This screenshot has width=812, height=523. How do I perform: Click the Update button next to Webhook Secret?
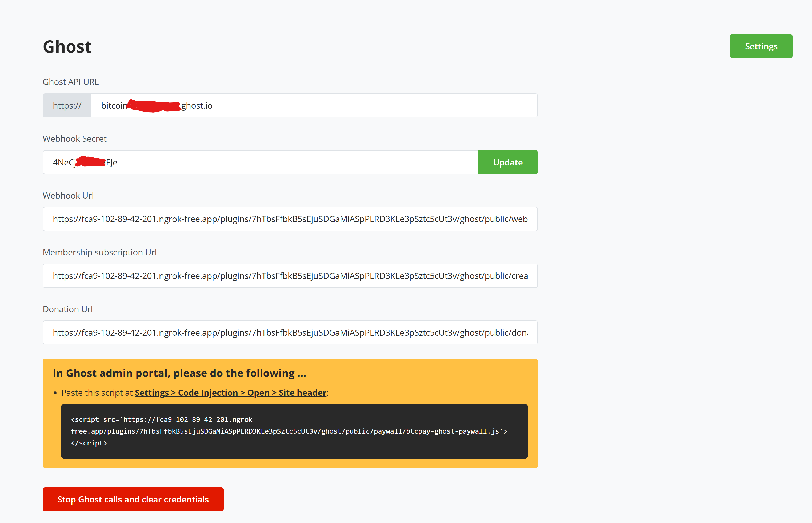pos(507,162)
